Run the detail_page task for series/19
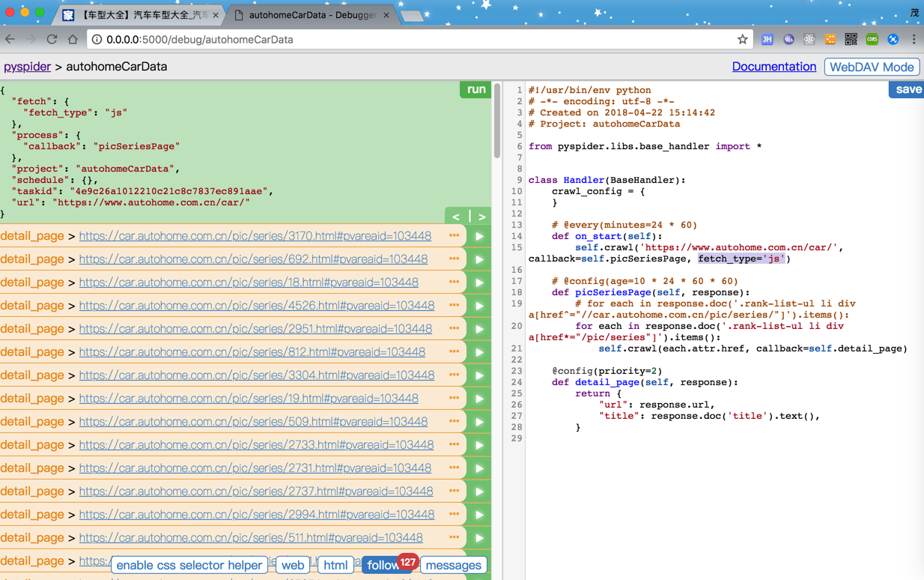924x580 pixels. tap(479, 399)
